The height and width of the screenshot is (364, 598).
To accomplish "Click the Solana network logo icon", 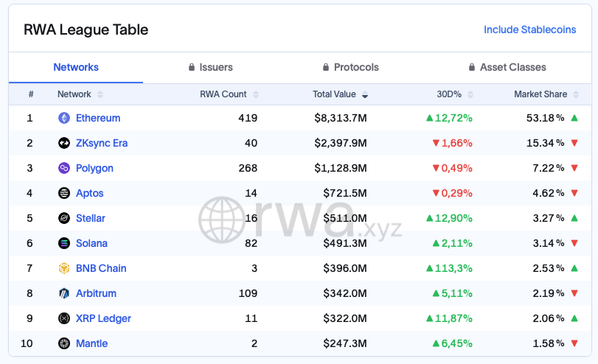I will (x=64, y=243).
